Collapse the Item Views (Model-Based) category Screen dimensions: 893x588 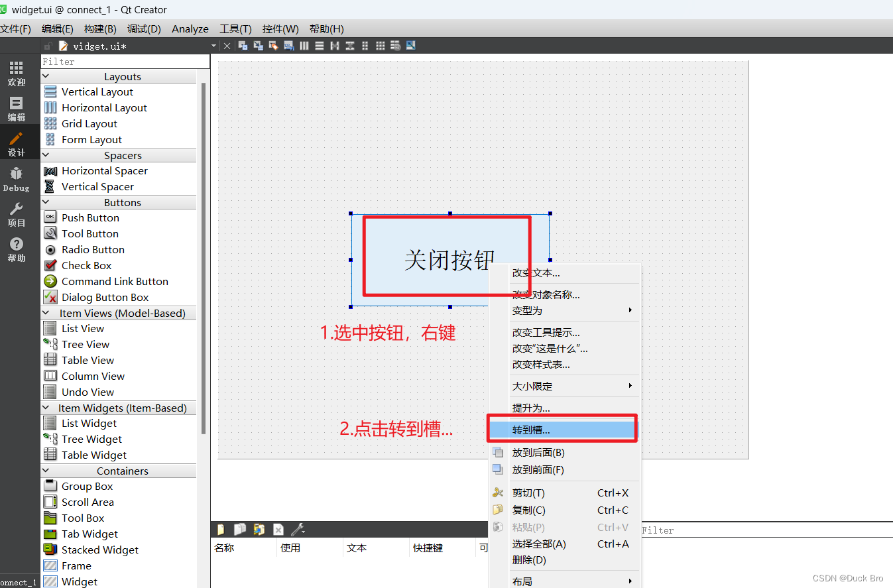46,313
